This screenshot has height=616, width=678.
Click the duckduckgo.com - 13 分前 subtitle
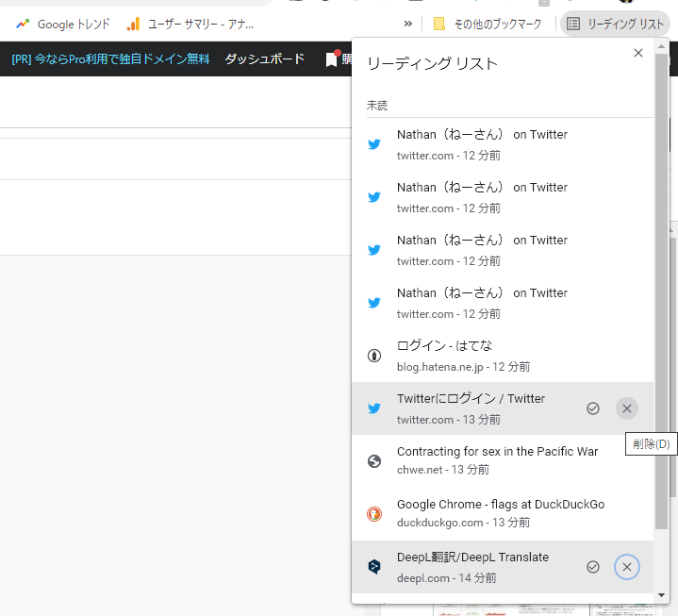[463, 523]
